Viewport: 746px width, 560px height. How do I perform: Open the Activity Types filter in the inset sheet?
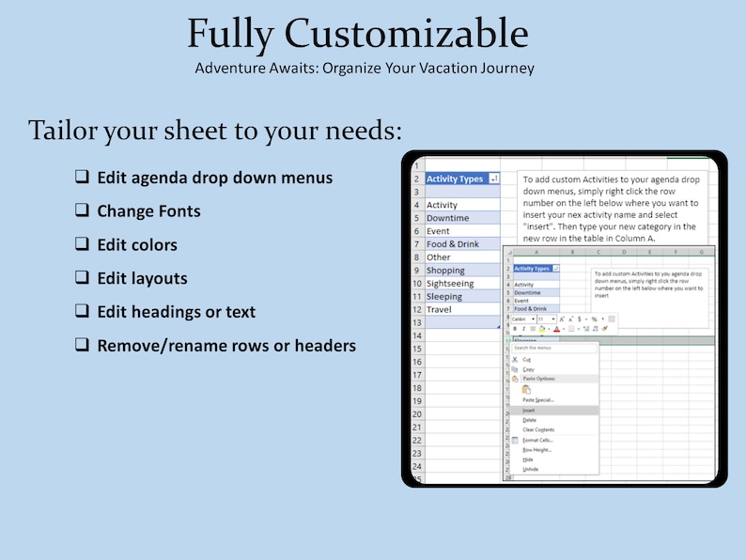[555, 269]
